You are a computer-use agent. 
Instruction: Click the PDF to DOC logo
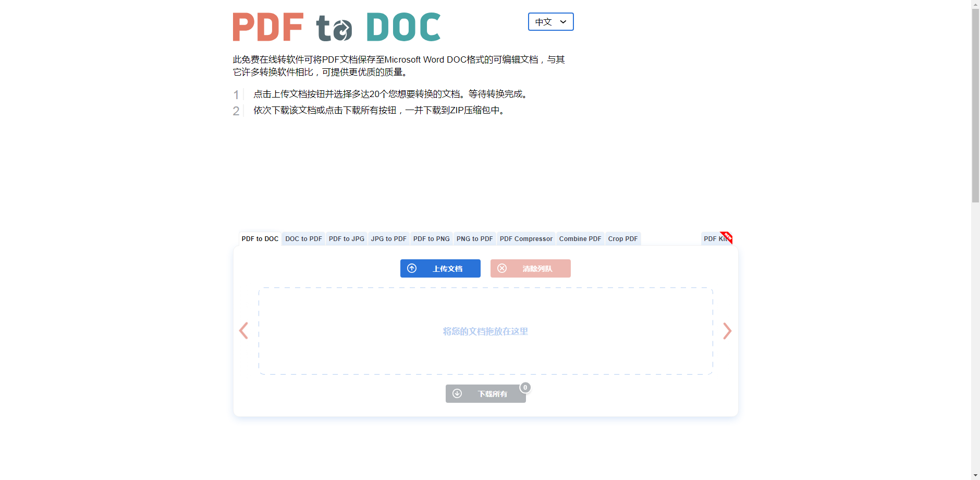337,27
